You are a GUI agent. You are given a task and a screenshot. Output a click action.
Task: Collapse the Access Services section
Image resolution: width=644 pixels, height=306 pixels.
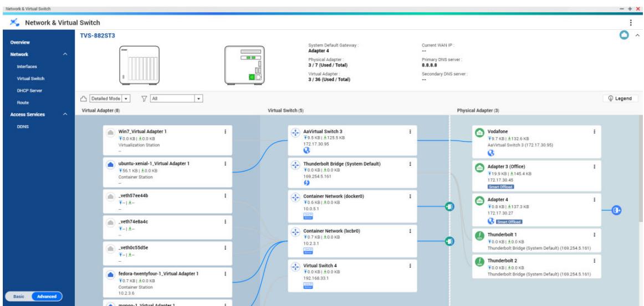(x=65, y=115)
